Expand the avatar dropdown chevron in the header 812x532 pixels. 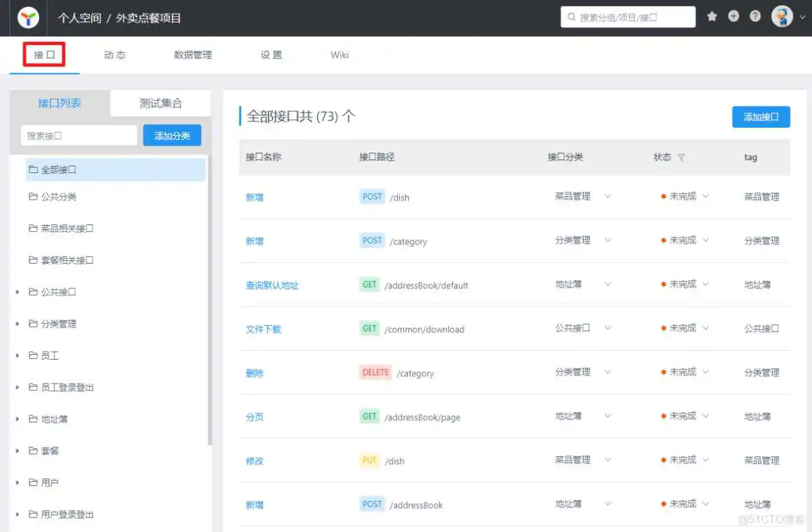point(802,16)
